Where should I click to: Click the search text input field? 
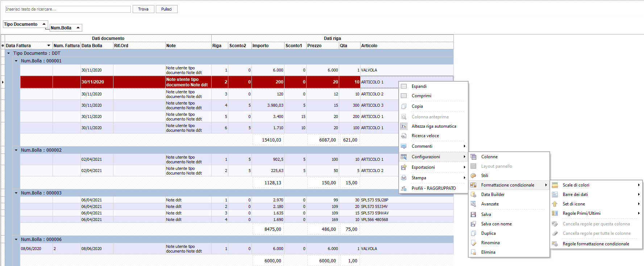[x=68, y=9]
